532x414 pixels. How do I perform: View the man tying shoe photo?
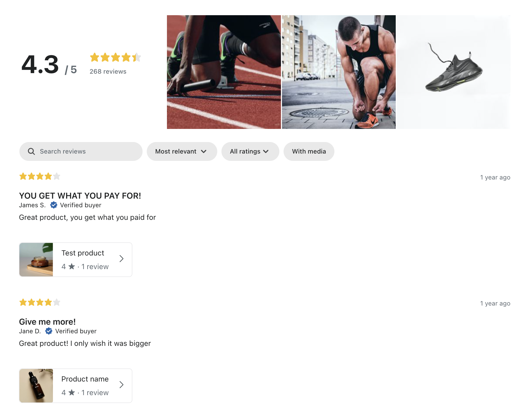pos(339,72)
